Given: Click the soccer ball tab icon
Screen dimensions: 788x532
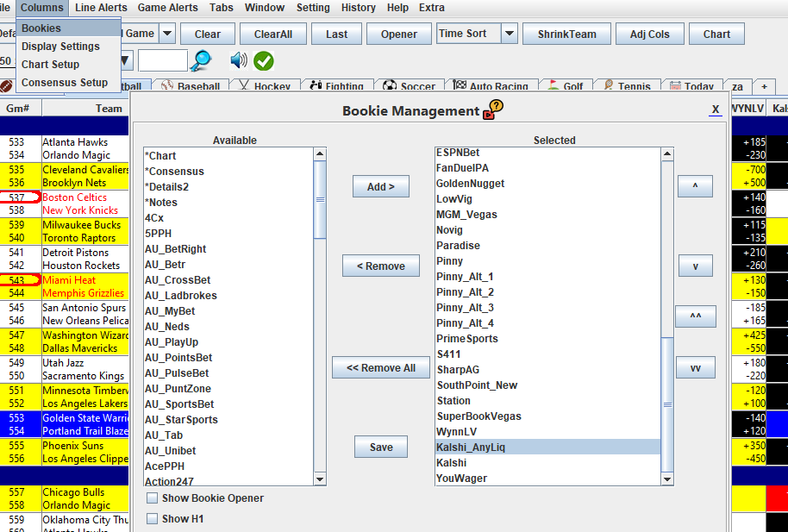Looking at the screenshot, I should tap(390, 86).
